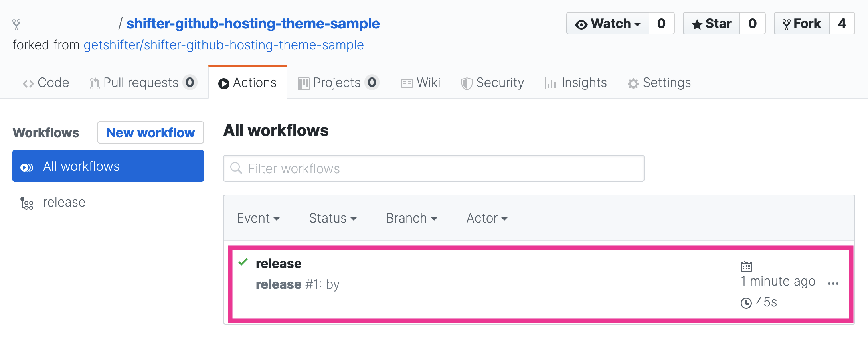
Task: Expand the Status filter dropdown
Action: 333,218
